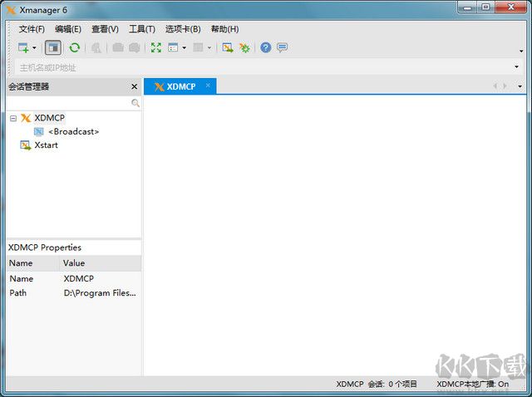Expand the address bar dropdown arrow

517,67
